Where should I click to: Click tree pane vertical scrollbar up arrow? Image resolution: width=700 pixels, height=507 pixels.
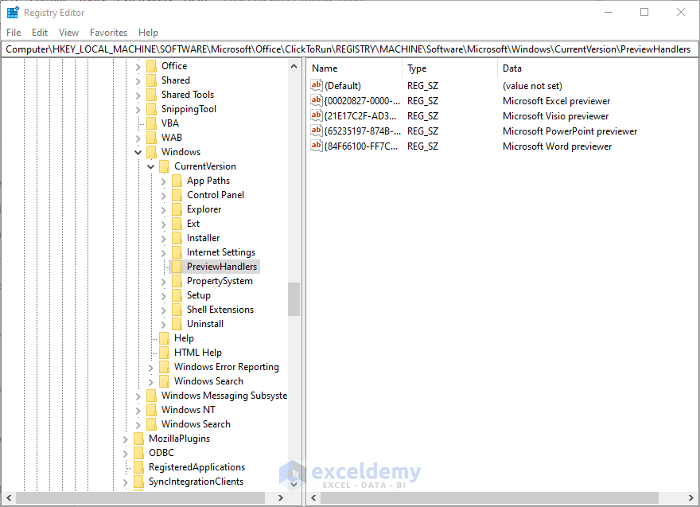tap(294, 66)
